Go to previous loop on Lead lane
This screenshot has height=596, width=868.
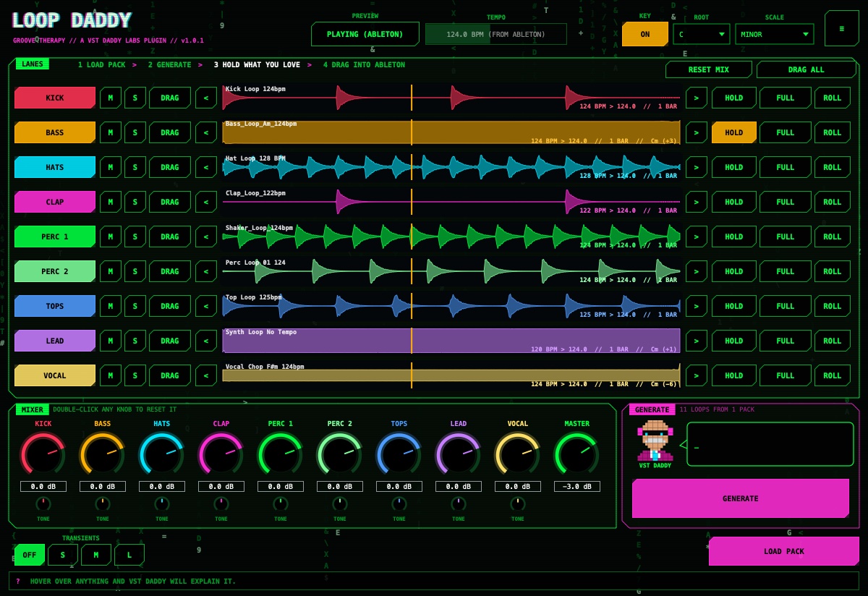(x=206, y=341)
